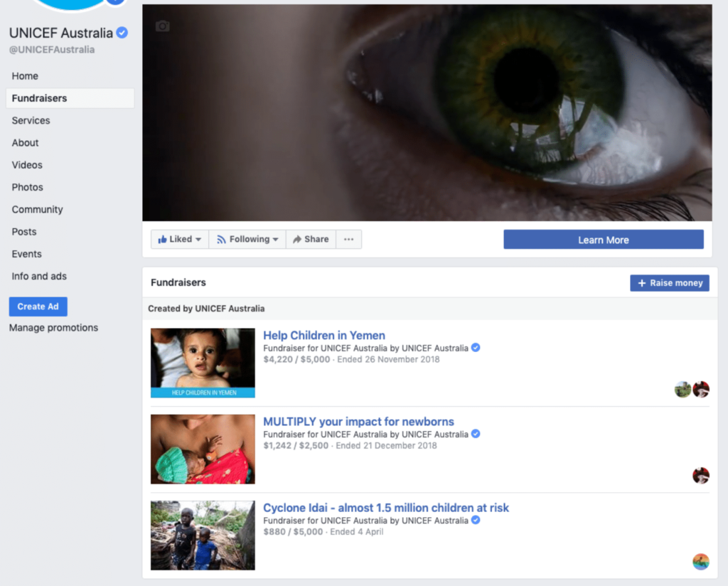Click the Share button

[x=311, y=239]
